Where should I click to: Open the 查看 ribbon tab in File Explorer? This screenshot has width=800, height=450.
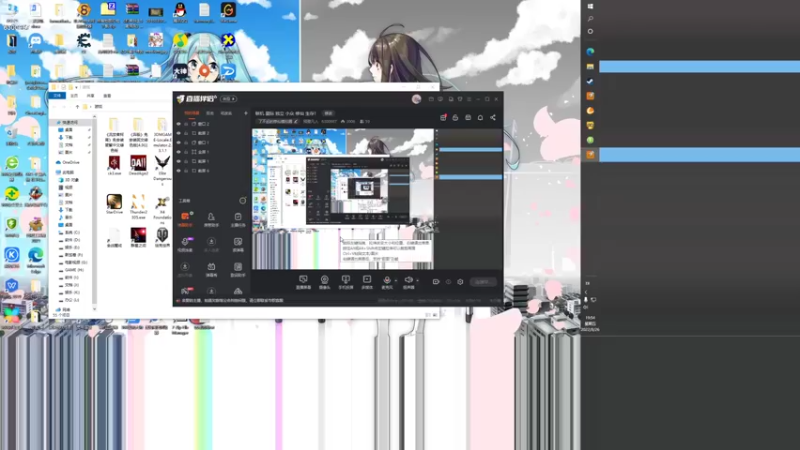[107, 95]
